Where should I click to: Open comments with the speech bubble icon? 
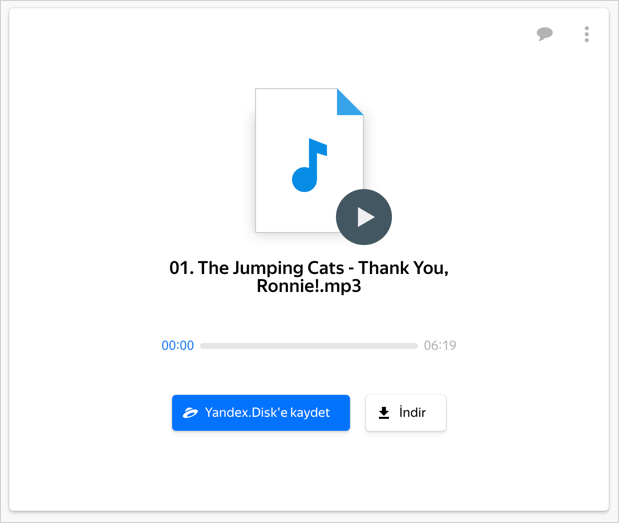tap(544, 34)
